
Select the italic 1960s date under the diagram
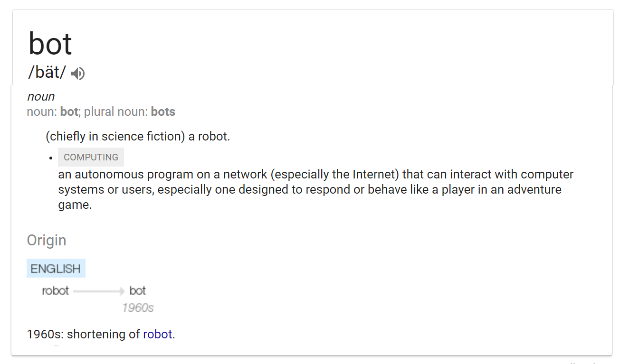tap(137, 308)
